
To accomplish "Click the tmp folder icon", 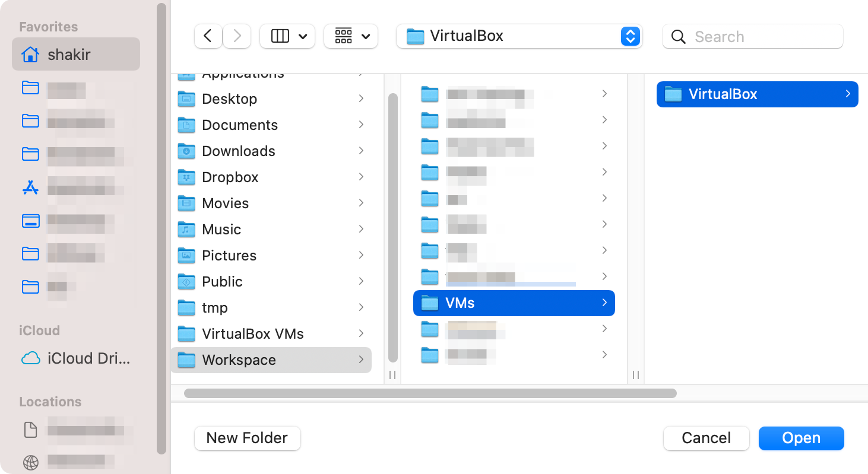I will (186, 308).
